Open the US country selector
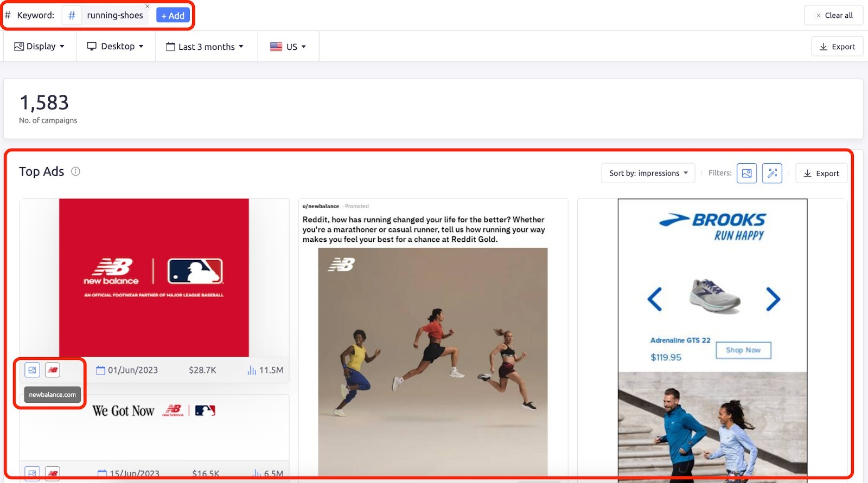 (288, 47)
